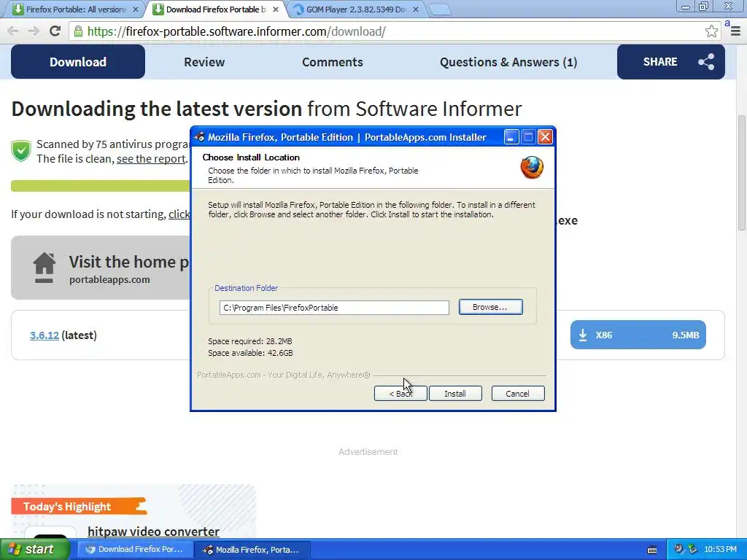Click the green download progress bar

(x=101, y=186)
